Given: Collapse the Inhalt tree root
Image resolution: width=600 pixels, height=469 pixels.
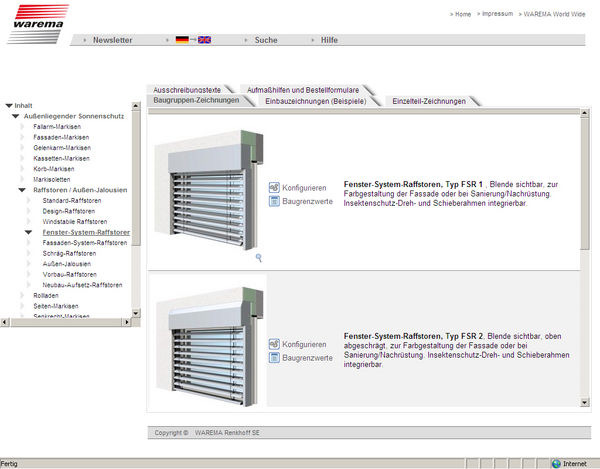Looking at the screenshot, I should tap(9, 105).
